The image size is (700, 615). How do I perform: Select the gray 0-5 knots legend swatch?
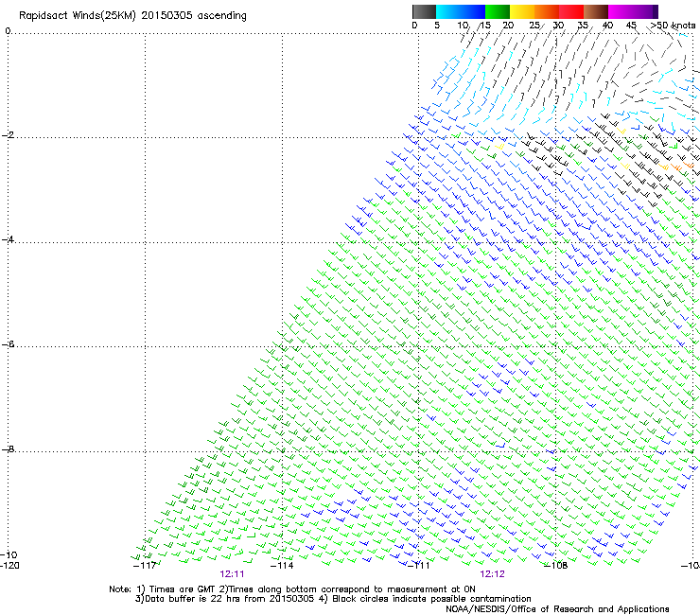pos(424,11)
